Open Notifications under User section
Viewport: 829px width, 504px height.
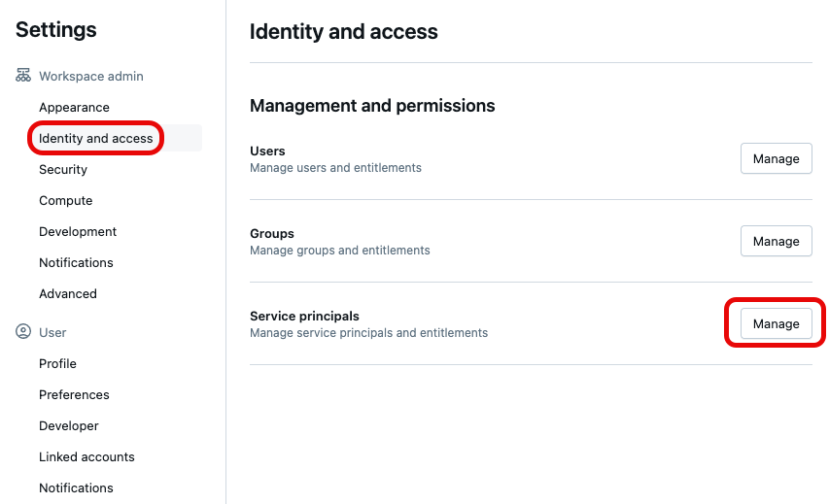click(76, 487)
